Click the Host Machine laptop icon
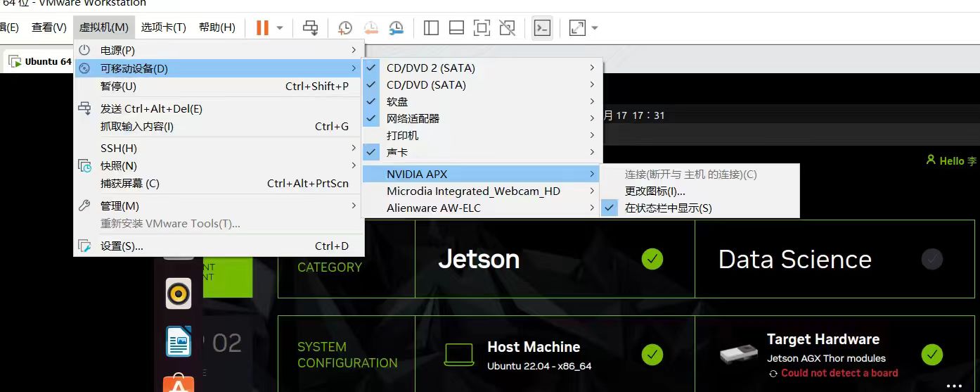The width and height of the screenshot is (980, 392). point(458,355)
